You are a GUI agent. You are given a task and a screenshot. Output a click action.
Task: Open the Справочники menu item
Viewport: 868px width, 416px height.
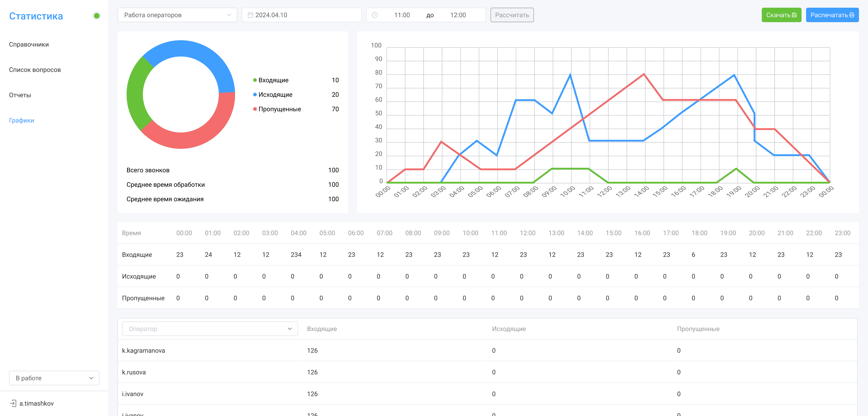(29, 45)
